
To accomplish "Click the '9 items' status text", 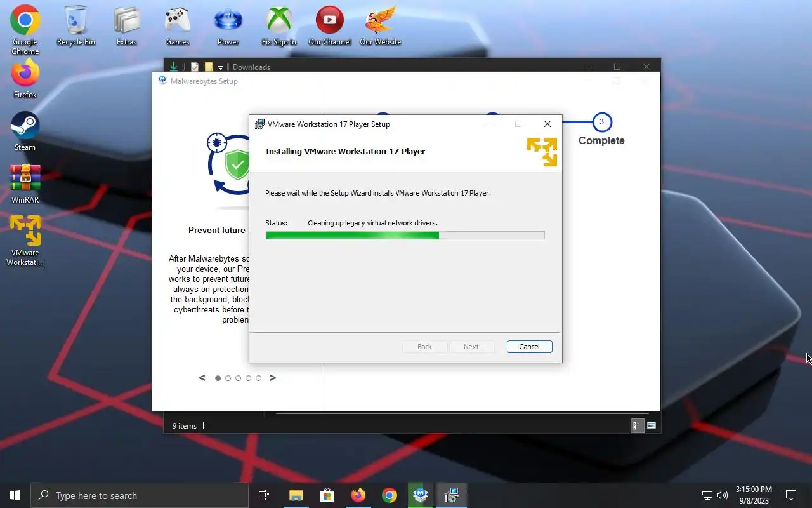I will pyautogui.click(x=185, y=426).
